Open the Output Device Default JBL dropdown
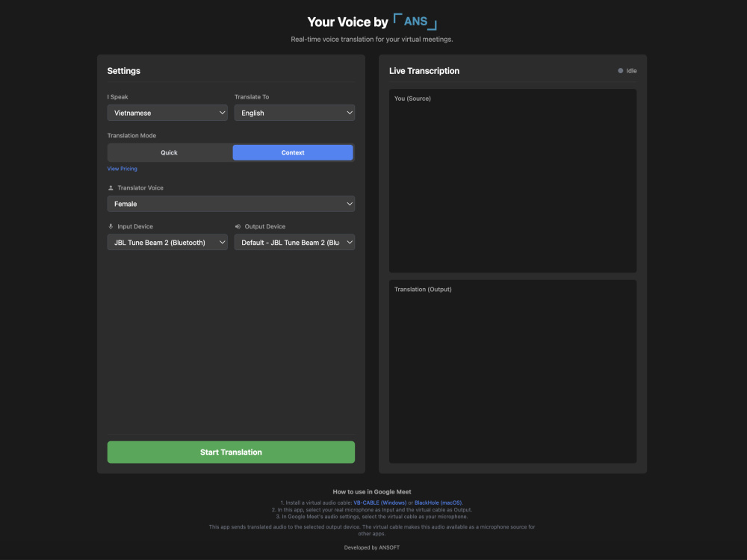The height and width of the screenshot is (560, 747). click(294, 243)
